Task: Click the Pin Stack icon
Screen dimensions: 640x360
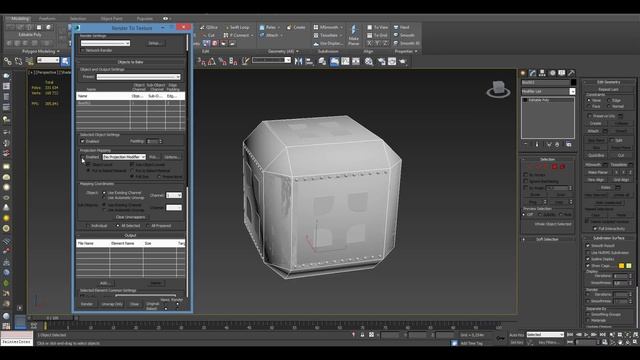Action: (526, 144)
